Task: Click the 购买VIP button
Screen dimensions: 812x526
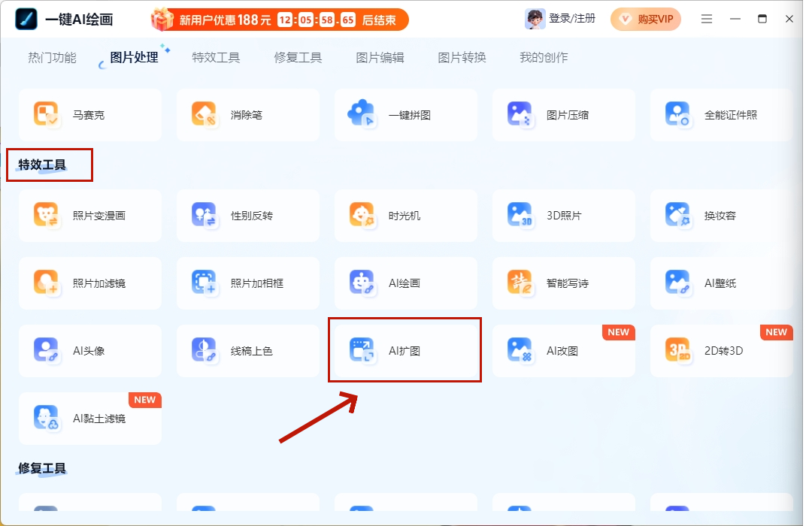Action: click(x=645, y=19)
